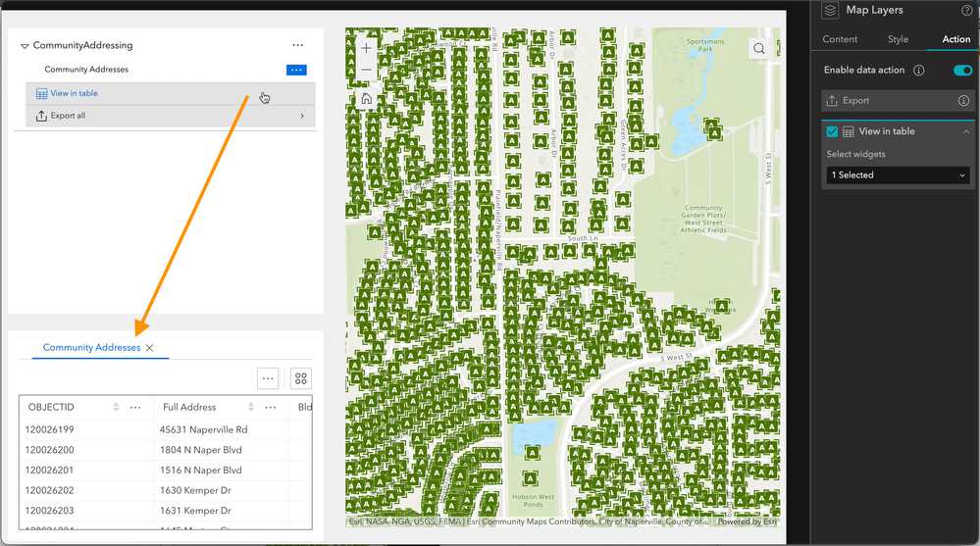Show Export info icon

pyautogui.click(x=963, y=101)
